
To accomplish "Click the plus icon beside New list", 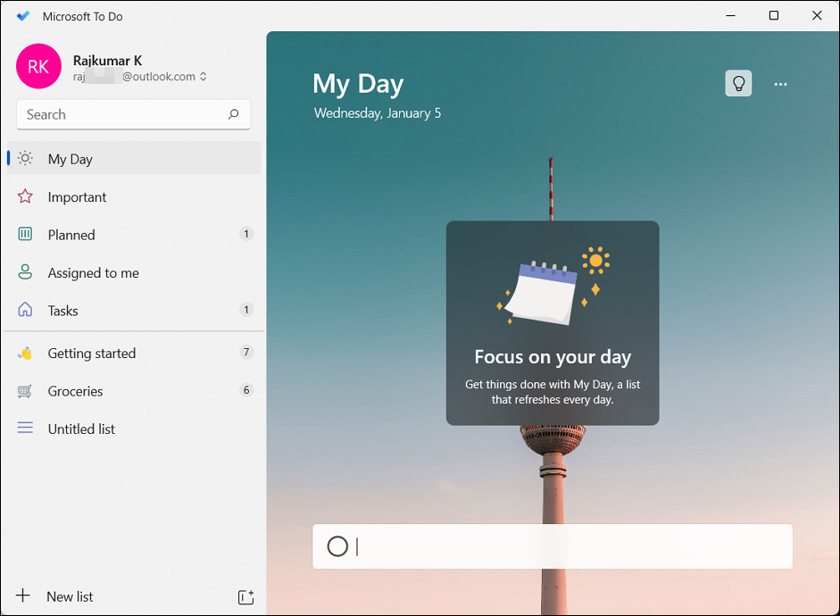I will point(23,595).
